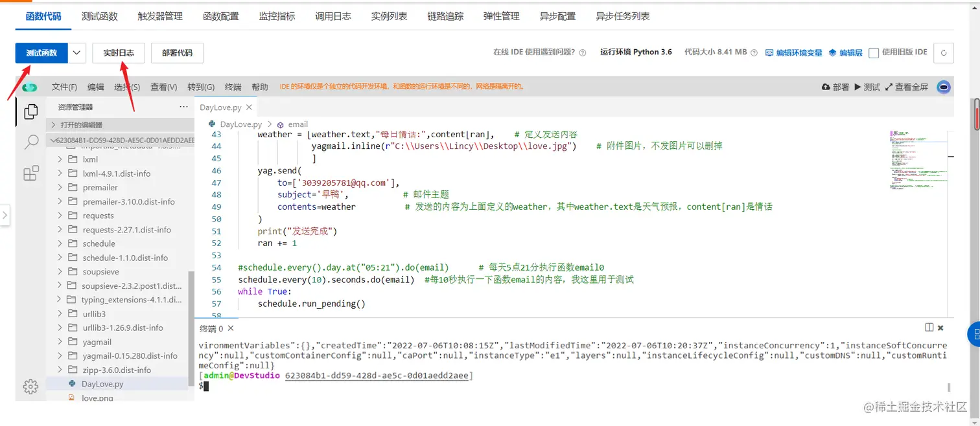Click 部署 cloud upload button in IDE toolbar
This screenshot has height=426, width=980.
835,87
